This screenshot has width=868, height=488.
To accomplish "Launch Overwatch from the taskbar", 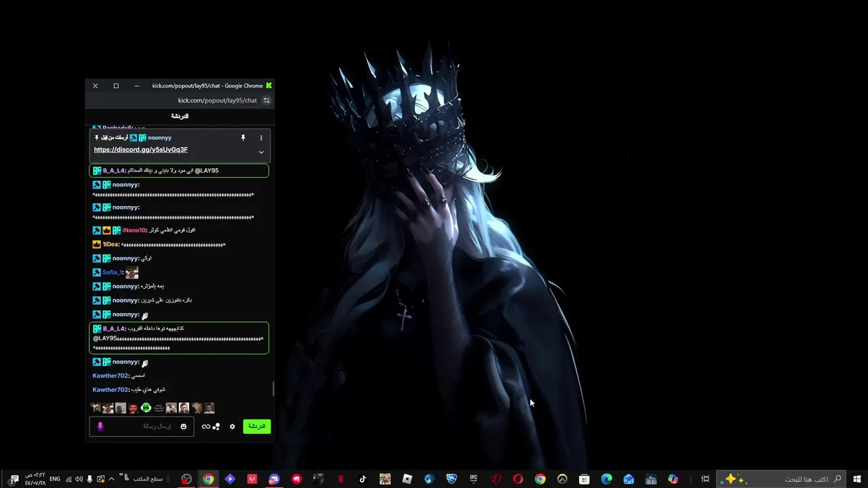I will click(x=562, y=479).
